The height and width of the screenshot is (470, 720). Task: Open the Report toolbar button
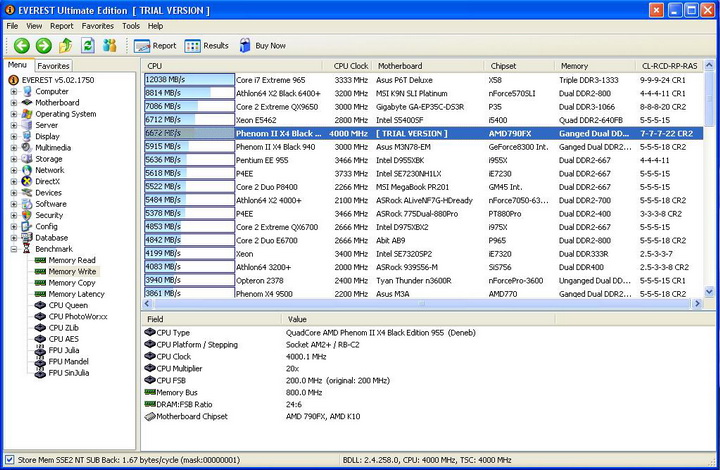pos(155,46)
